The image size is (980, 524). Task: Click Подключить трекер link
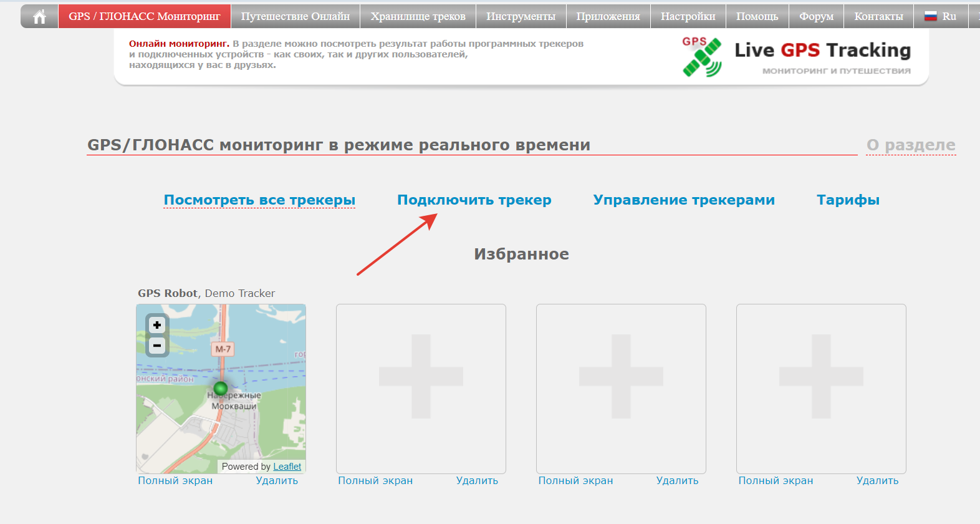[x=474, y=200]
